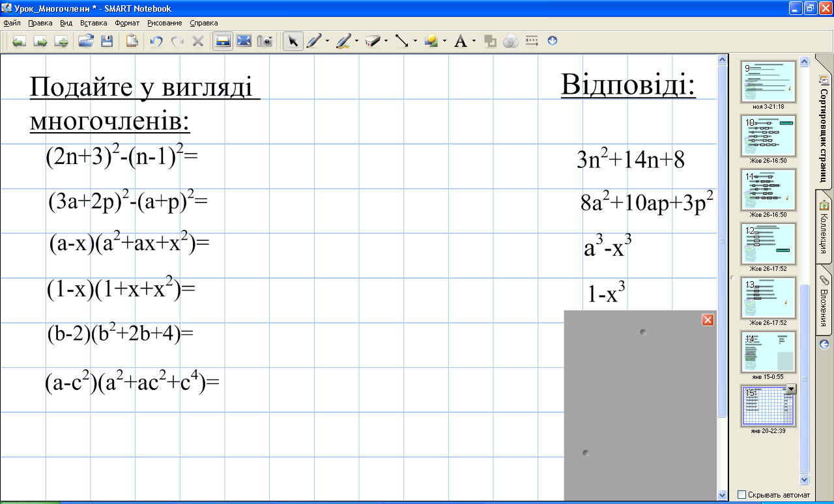Screen dimensions: 834x504
Task: Select the answer 3n²+14n+8
Action: pos(631,159)
